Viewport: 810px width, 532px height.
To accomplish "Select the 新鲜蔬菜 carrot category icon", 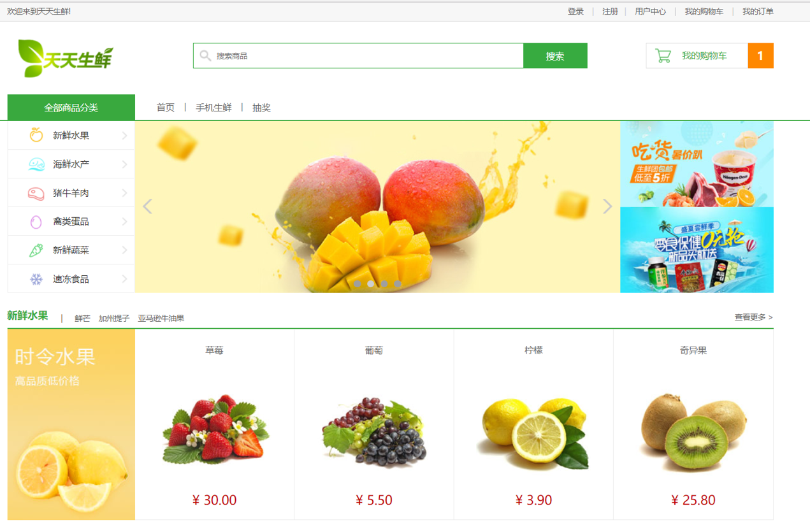I will click(x=36, y=250).
